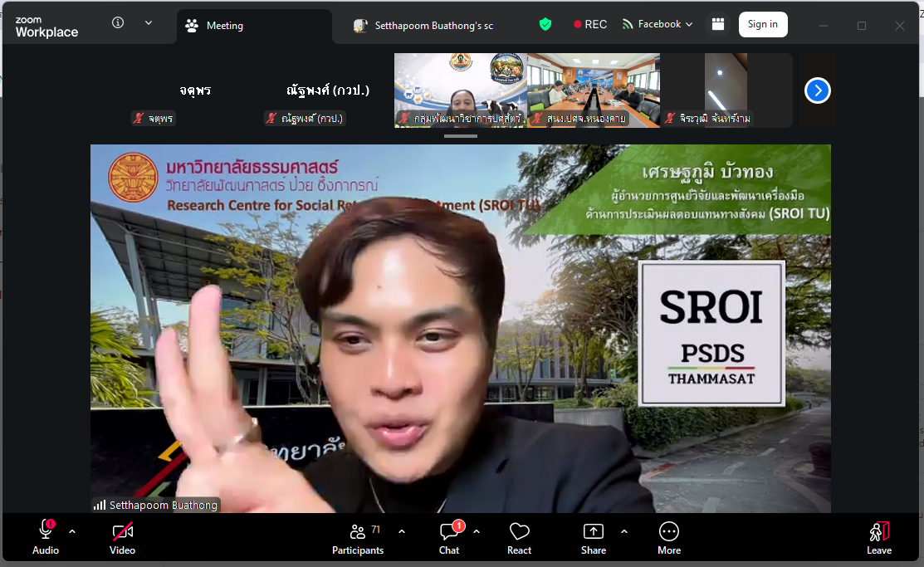Click the gallery strip handle bar
The width and height of the screenshot is (924, 567).
[x=461, y=136]
